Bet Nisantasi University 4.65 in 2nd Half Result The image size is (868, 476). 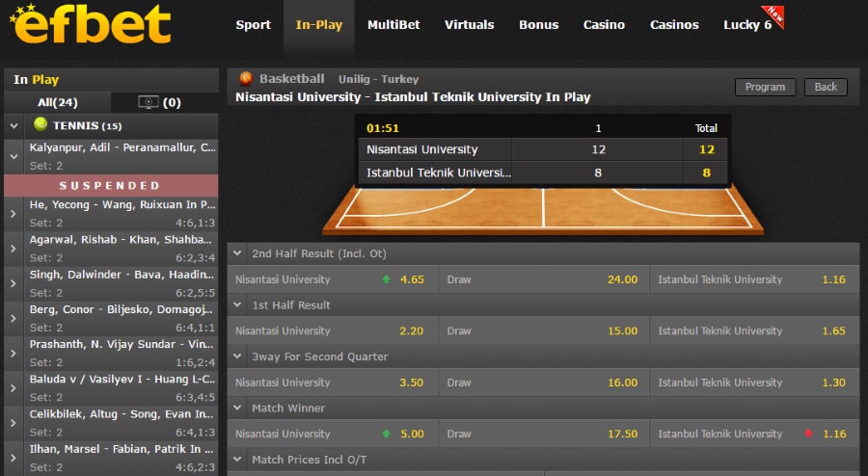[332, 279]
